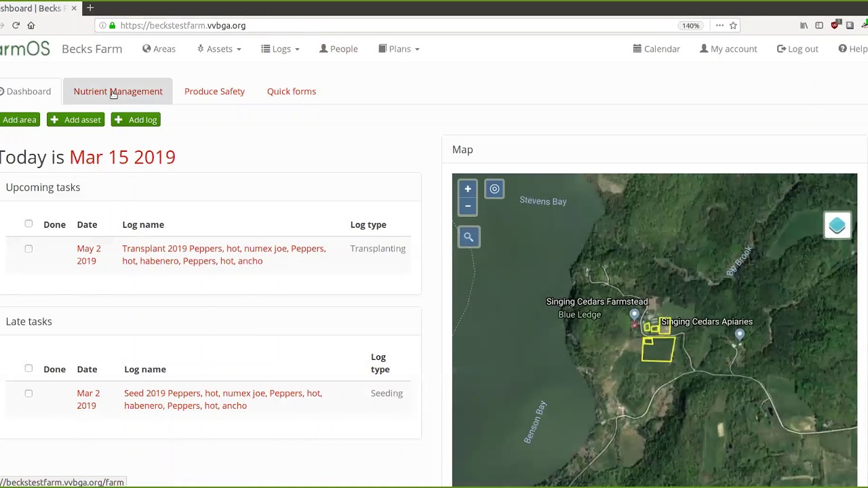Click the Becks Farm site name

[x=92, y=49]
